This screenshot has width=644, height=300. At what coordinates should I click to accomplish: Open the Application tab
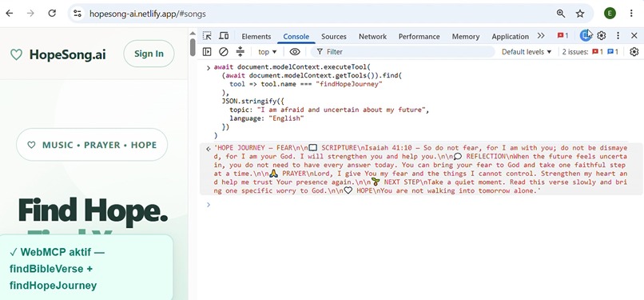coord(510,37)
